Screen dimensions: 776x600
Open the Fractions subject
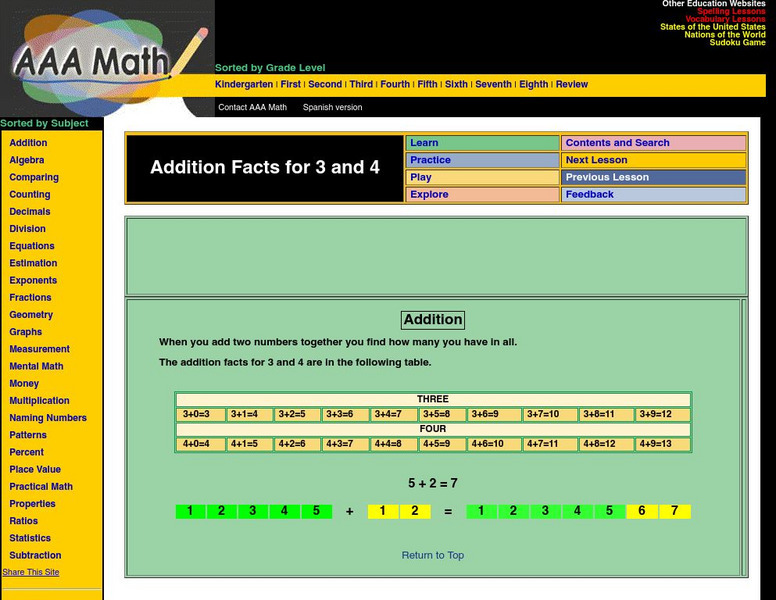click(30, 298)
